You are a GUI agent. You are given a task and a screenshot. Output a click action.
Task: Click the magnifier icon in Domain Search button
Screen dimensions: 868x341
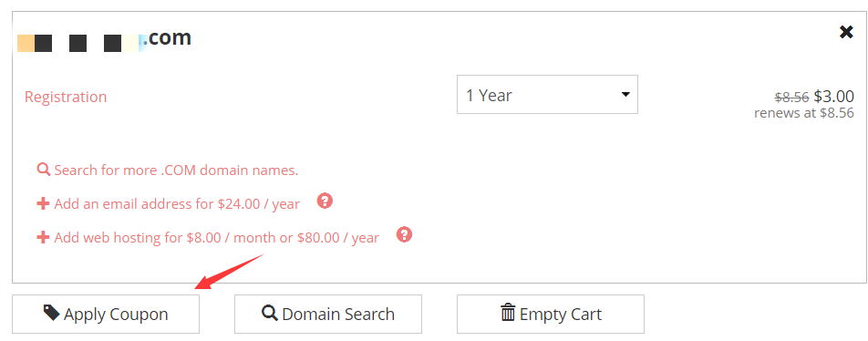[270, 313]
